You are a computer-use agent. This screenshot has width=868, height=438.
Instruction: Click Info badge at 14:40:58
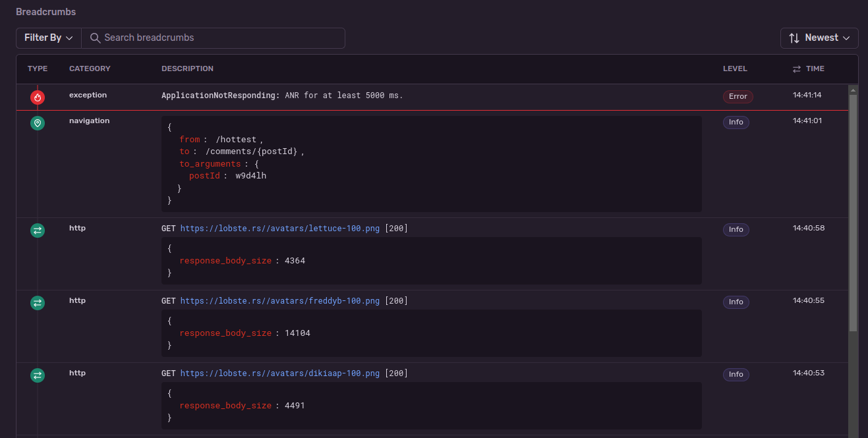click(x=736, y=229)
